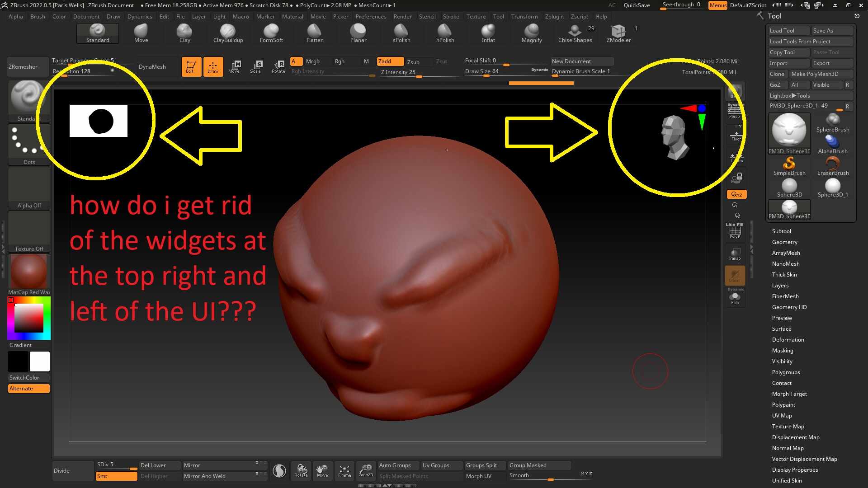This screenshot has height=488, width=868.
Task: Select the Inflat brush icon
Action: (488, 31)
